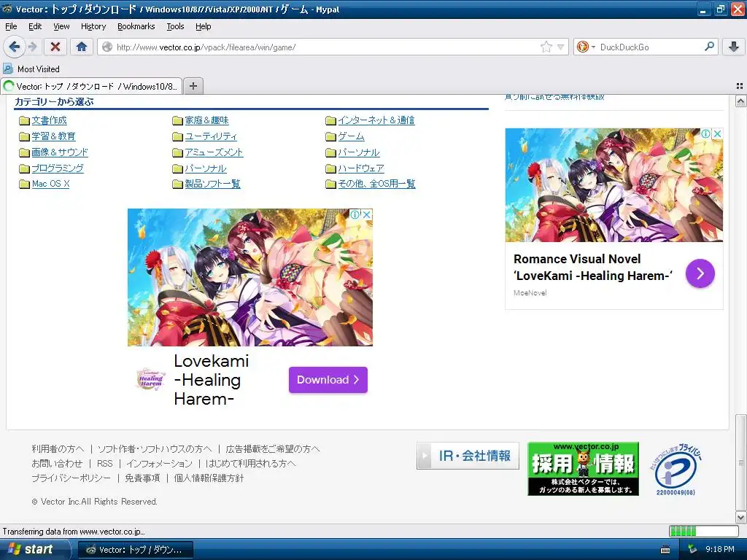The width and height of the screenshot is (747, 560).
Task: Click the purple Download ad button
Action: (x=328, y=380)
